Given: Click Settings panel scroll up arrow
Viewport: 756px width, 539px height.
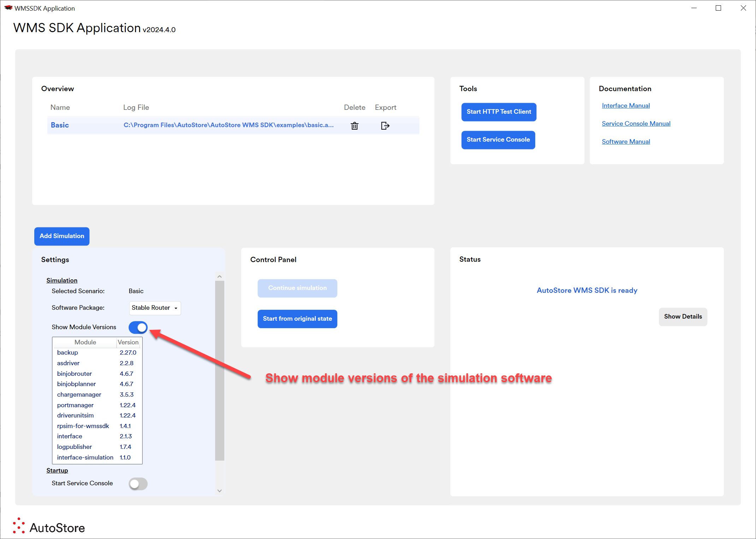Looking at the screenshot, I should 220,277.
